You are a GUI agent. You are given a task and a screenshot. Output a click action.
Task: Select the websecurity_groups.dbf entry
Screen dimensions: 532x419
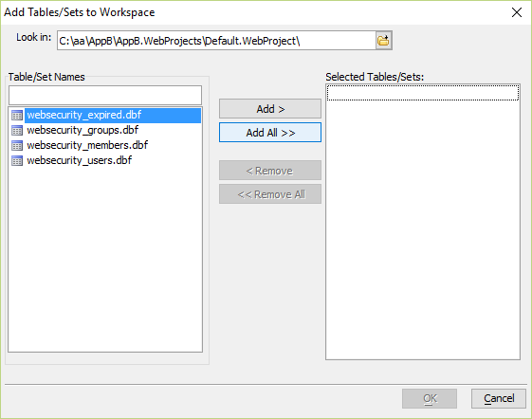[83, 130]
